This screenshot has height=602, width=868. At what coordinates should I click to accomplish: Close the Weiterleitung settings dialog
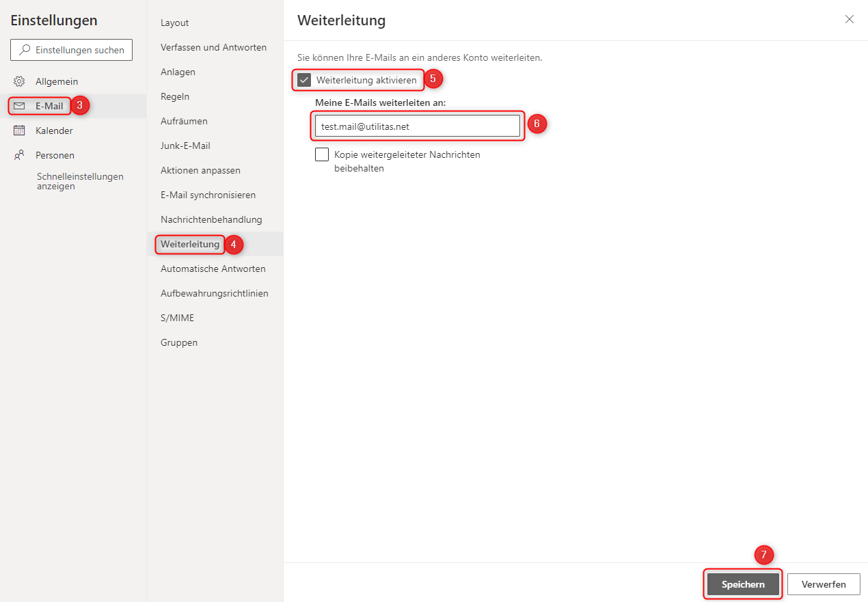(849, 19)
